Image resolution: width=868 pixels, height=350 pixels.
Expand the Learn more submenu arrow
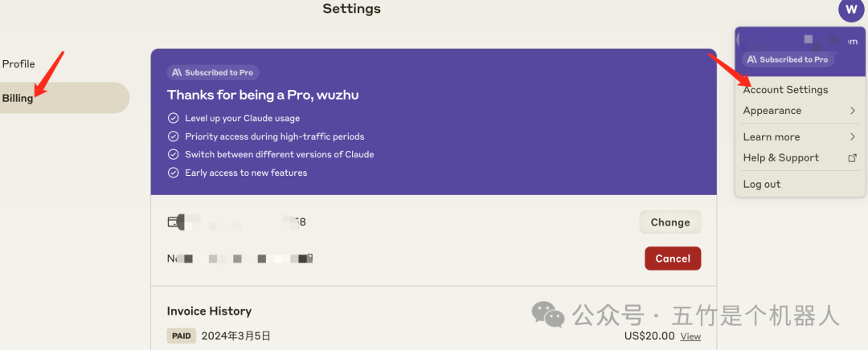coord(853,137)
